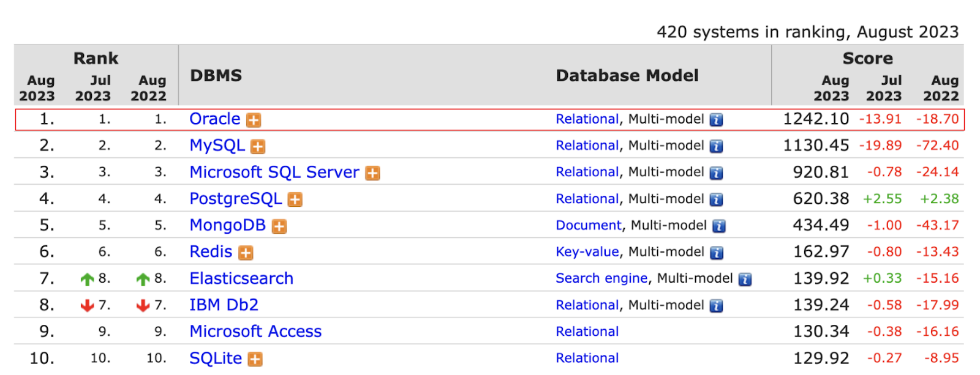980x375 pixels.
Task: Click the DBMS column header
Action: [x=216, y=75]
